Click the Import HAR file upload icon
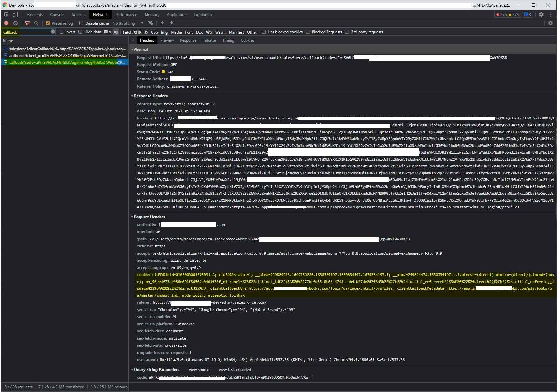 click(x=162, y=23)
